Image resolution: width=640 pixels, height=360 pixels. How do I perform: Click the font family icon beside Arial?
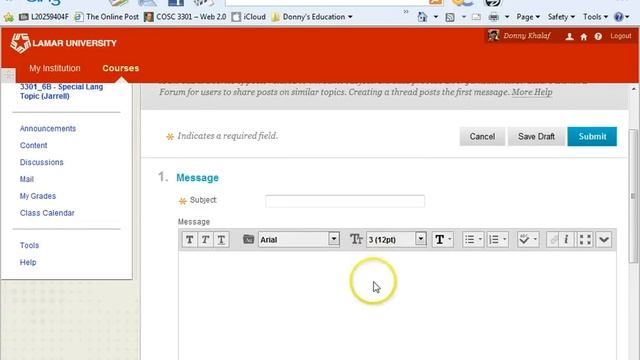[x=249, y=239]
